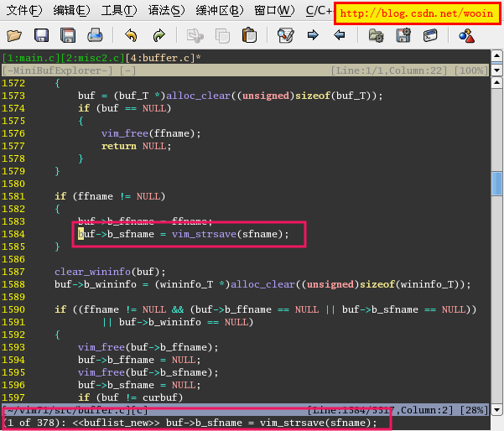
Task: Click the vertical scrollbar thumb
Action: (x=496, y=183)
